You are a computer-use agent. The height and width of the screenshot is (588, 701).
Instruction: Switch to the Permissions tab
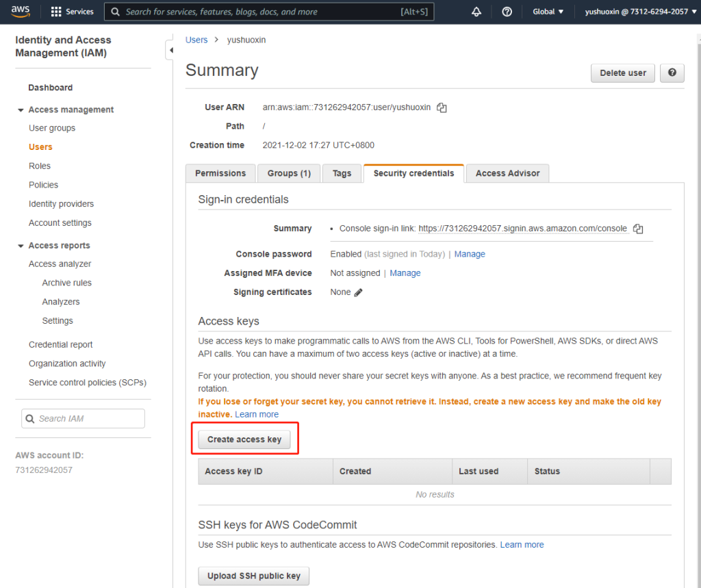(220, 174)
